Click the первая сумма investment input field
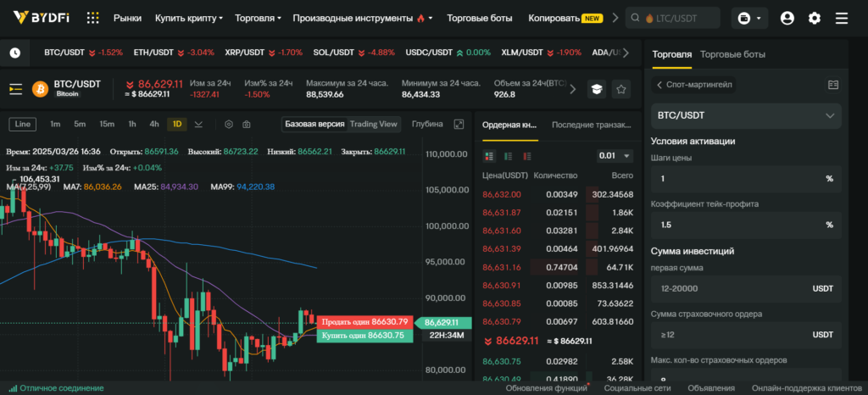The height and width of the screenshot is (395, 868). [x=729, y=289]
